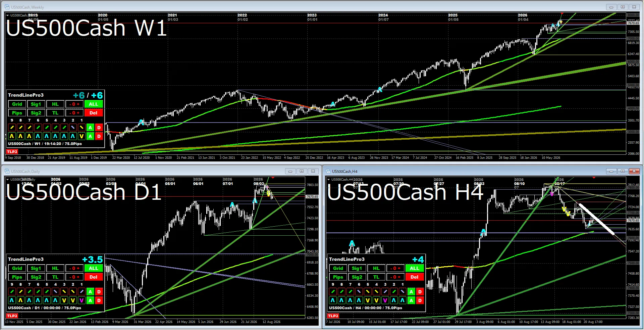Toggle Grid in the H4 panel
This screenshot has width=644, height=330.
pyautogui.click(x=338, y=268)
